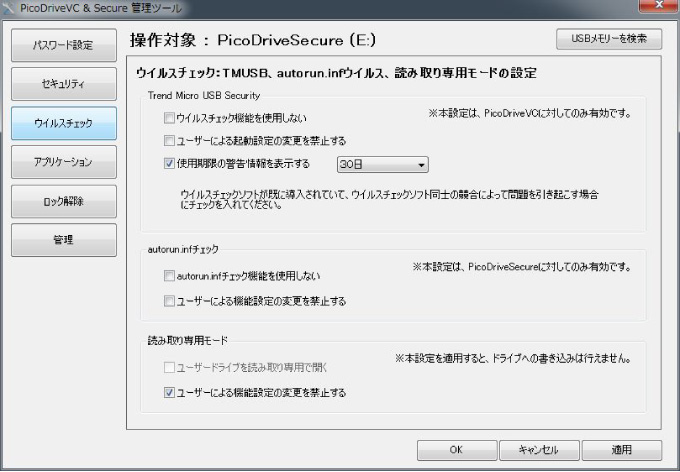Go to the ロック解除 section

63,201
